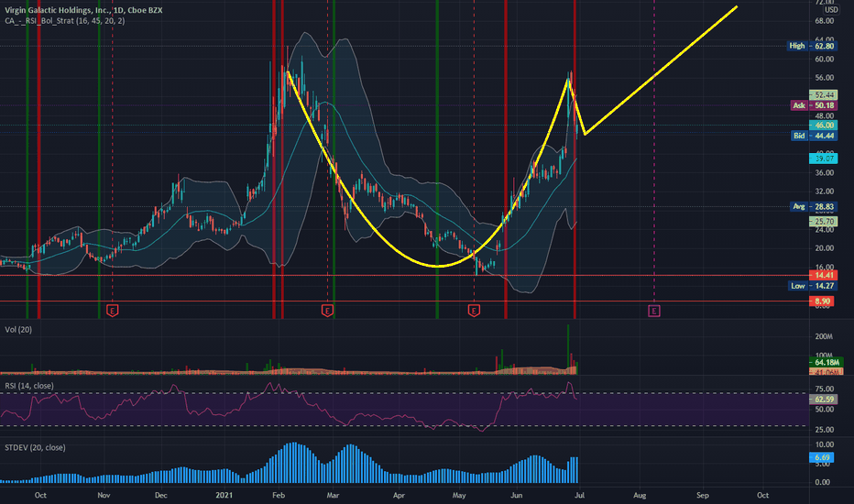This screenshot has height=504, width=854.
Task: Click the 25.00 RSI axis tick
Action: [824, 430]
